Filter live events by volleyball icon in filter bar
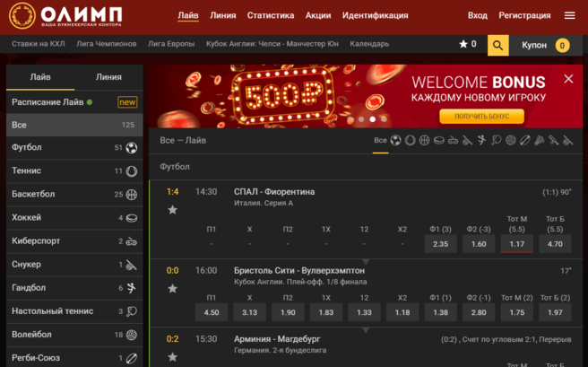The width and height of the screenshot is (588, 367). click(x=510, y=140)
